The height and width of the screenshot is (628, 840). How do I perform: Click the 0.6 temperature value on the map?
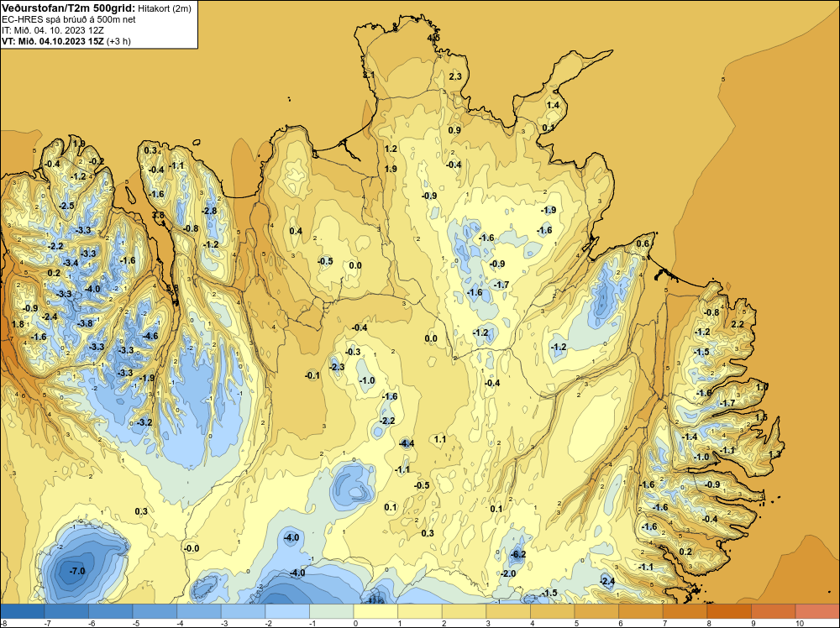tap(643, 244)
